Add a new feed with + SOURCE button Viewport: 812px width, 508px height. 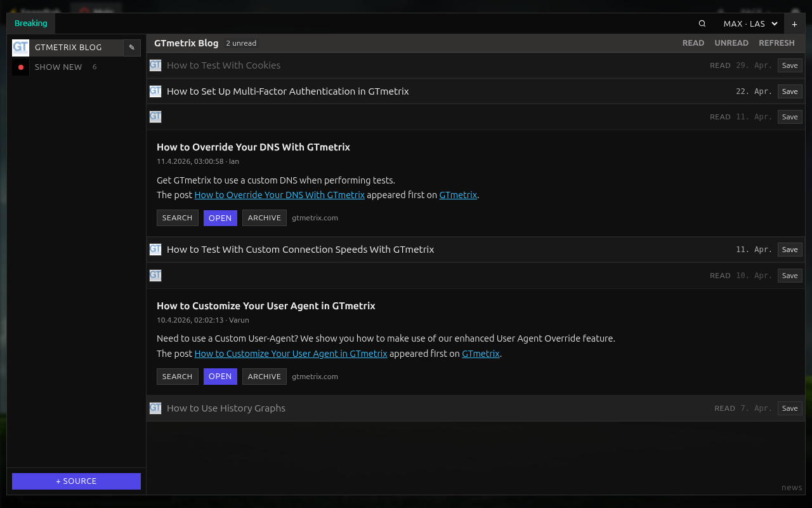click(76, 481)
